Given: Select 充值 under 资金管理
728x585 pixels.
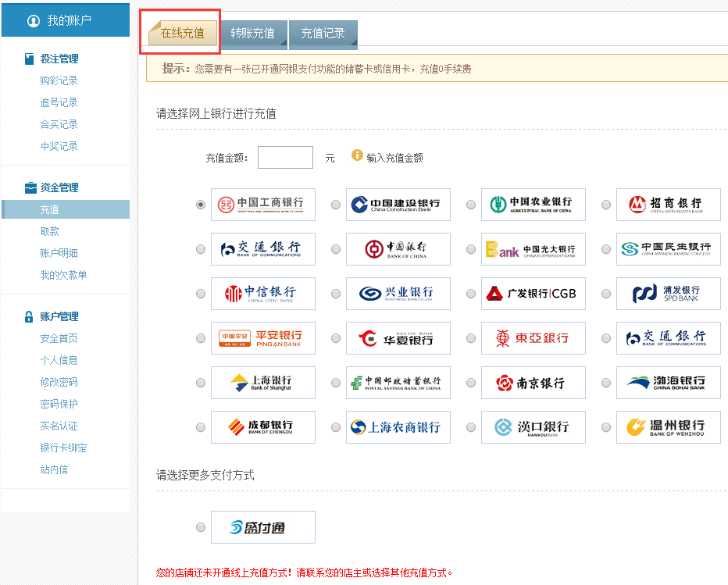Looking at the screenshot, I should coord(66,209).
